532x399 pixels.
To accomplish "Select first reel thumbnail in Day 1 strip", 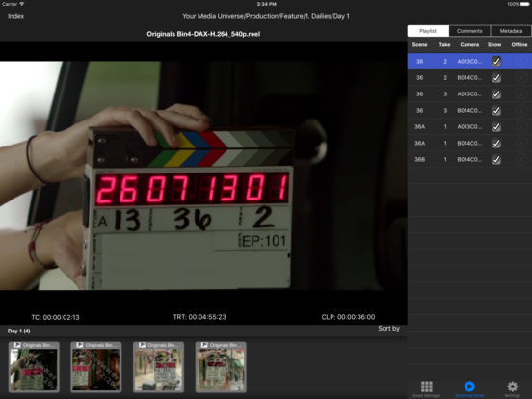I will 34,367.
